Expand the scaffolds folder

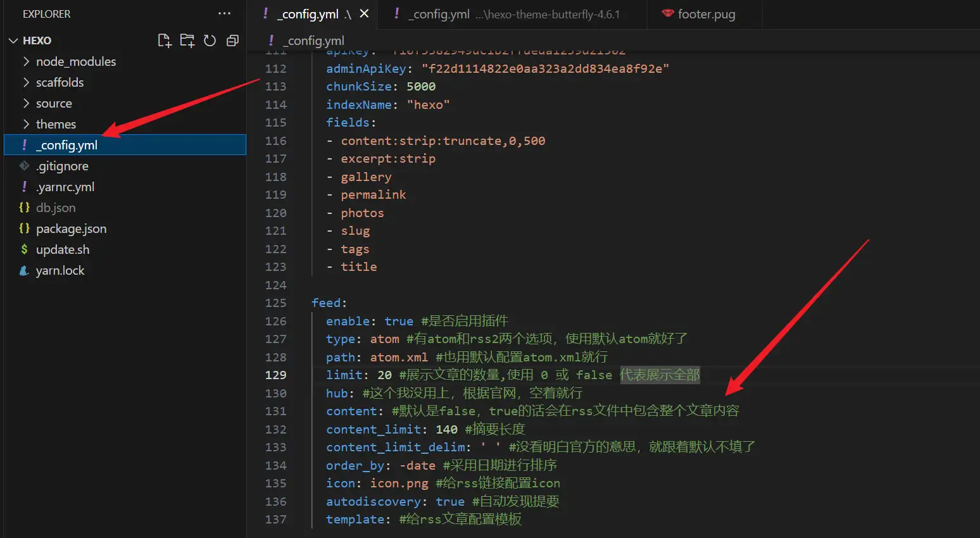60,82
